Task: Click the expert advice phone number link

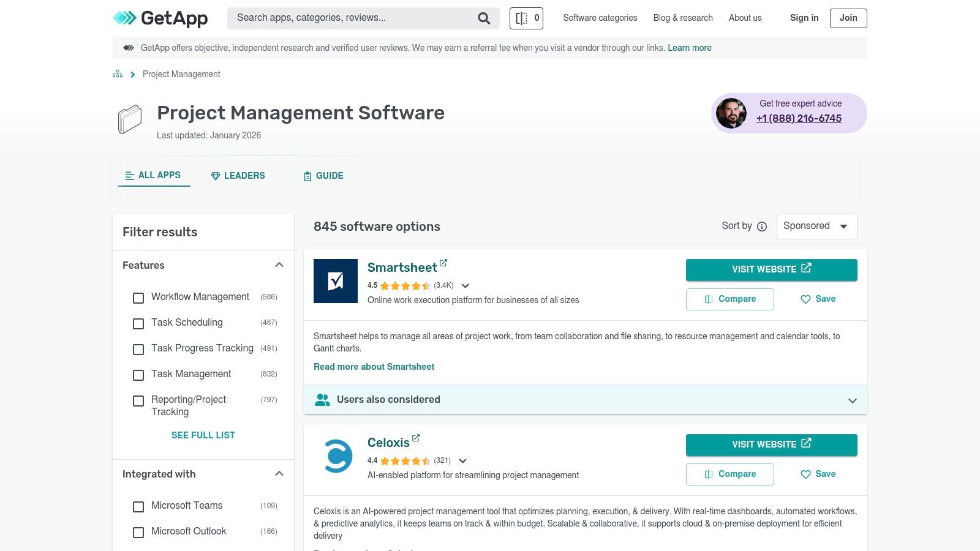Action: [x=799, y=118]
